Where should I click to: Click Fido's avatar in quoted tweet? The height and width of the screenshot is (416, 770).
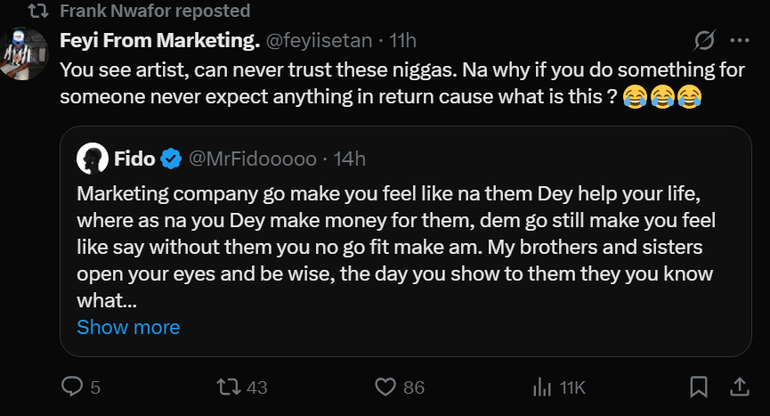93,158
